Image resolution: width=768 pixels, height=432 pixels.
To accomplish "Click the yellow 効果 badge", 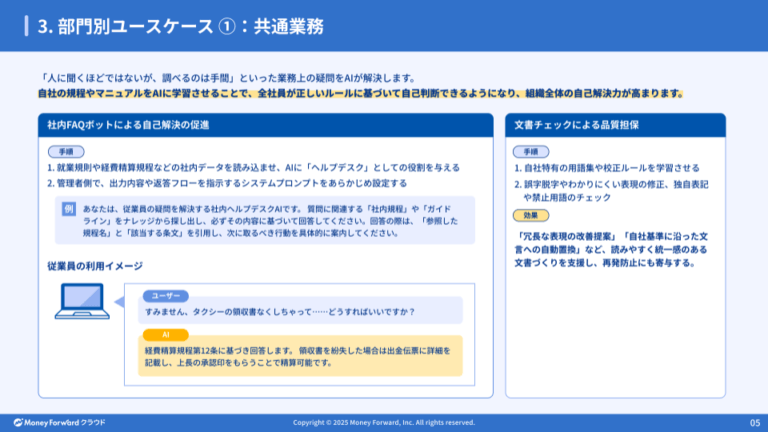I will point(531,216).
